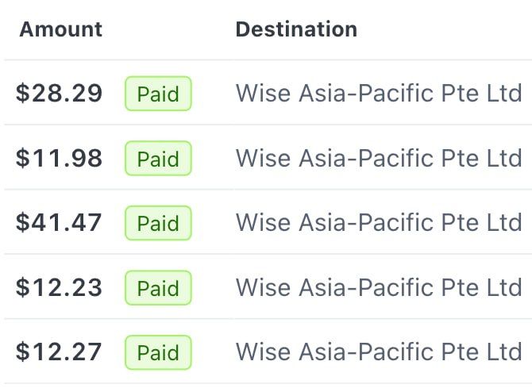Open the $28.29 payout row

[x=60, y=94]
